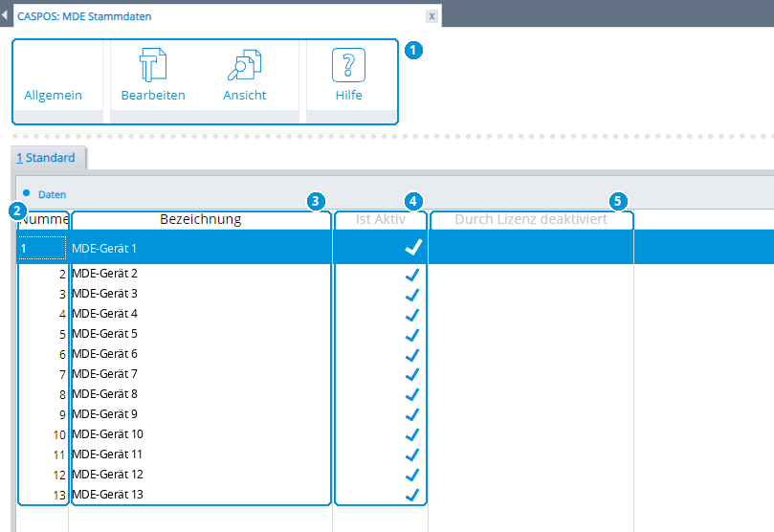This screenshot has height=532, width=774.
Task: Toggle Ist Aktiv checkmark for MDE-Gerät 2
Action: (x=412, y=275)
